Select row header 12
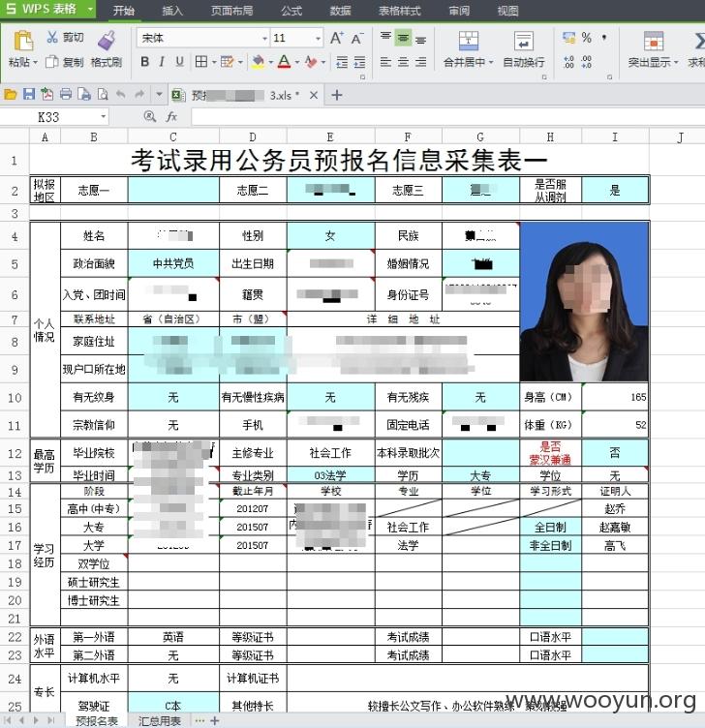705x728 pixels. click(x=15, y=454)
